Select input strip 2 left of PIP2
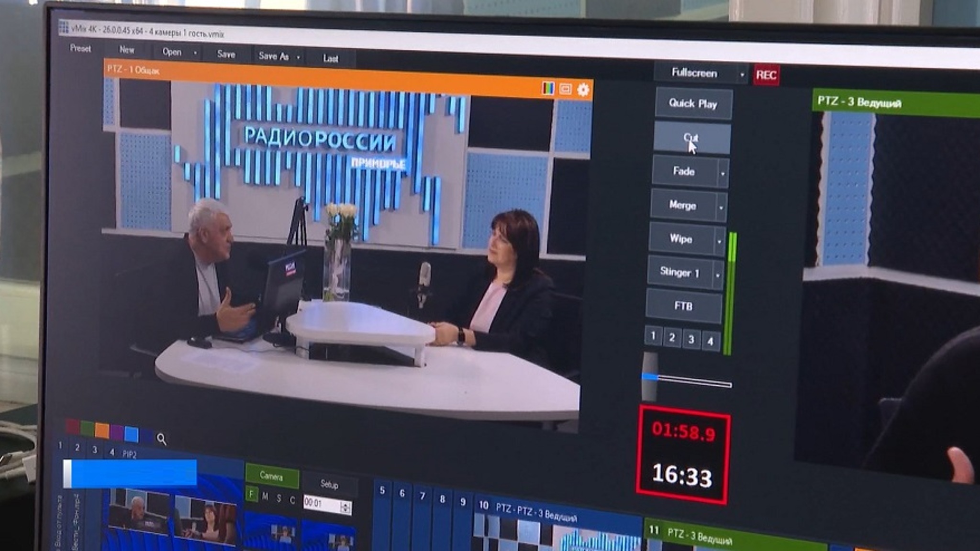The height and width of the screenshot is (551, 980). 77,448
